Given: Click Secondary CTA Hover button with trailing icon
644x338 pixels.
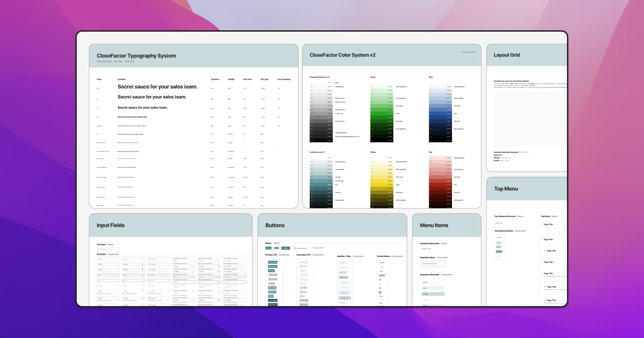Looking at the screenshot, I should (x=303, y=288).
